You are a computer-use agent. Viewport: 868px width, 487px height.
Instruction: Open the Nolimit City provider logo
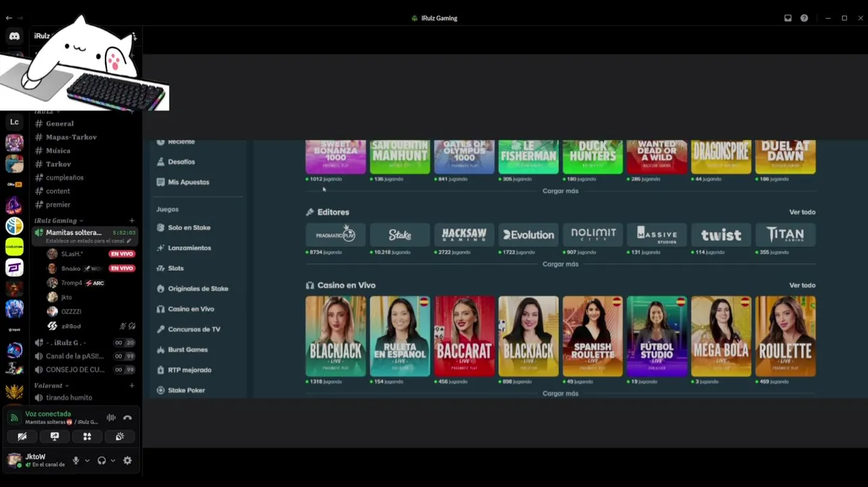(593, 235)
